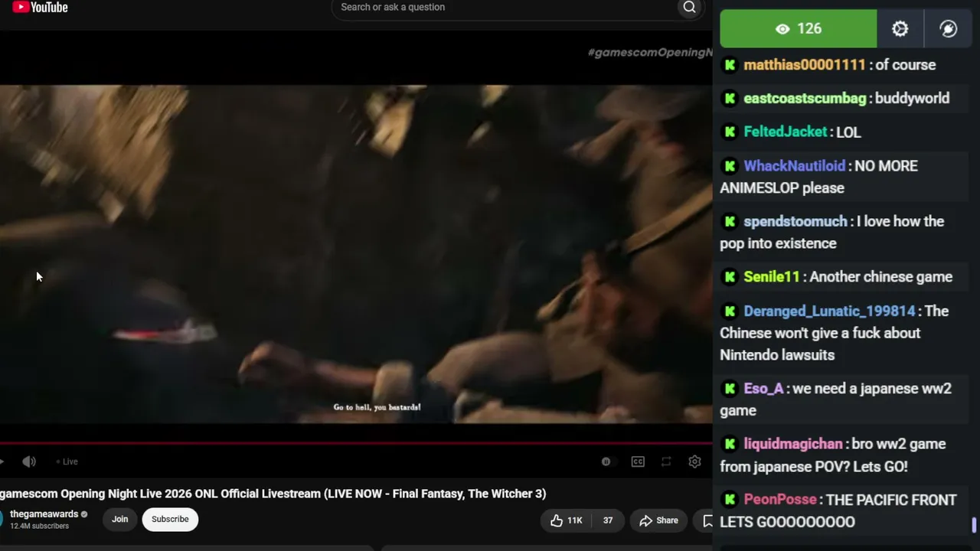Click the Kick badge beside matthias00001111
This screenshot has width=980, height=551.
(x=730, y=65)
